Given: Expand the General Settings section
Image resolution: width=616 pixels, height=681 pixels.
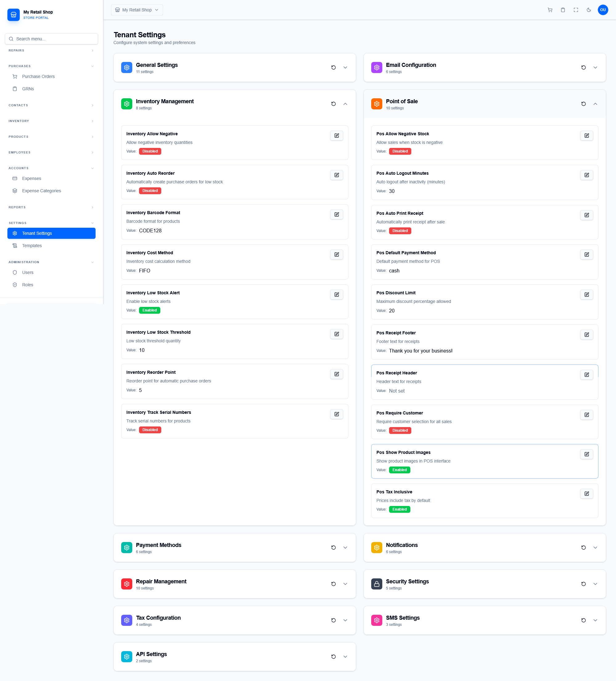Looking at the screenshot, I should pyautogui.click(x=345, y=67).
